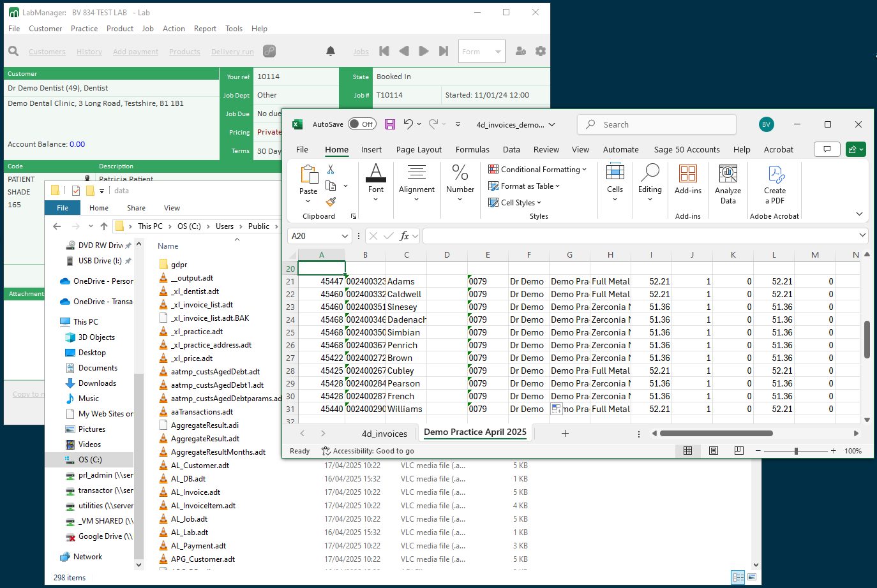Image resolution: width=877 pixels, height=588 pixels.
Task: Switch Excel to Page Break Preview
Action: [x=738, y=451]
